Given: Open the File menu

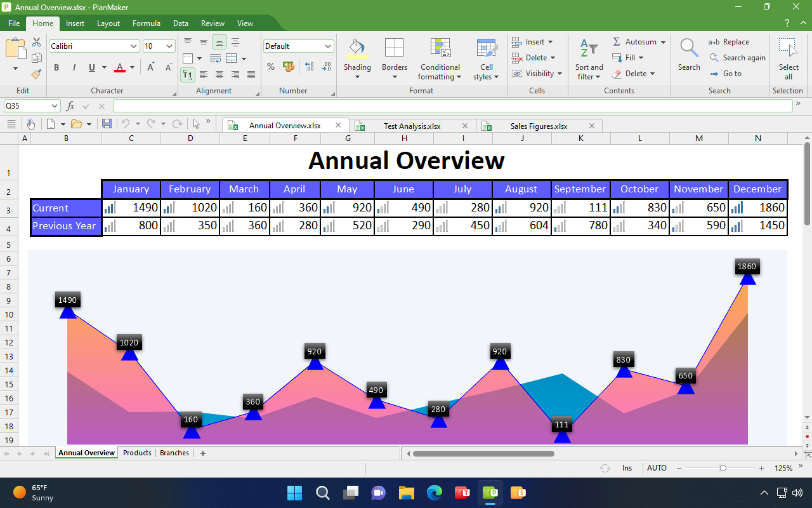Looking at the screenshot, I should coord(14,23).
